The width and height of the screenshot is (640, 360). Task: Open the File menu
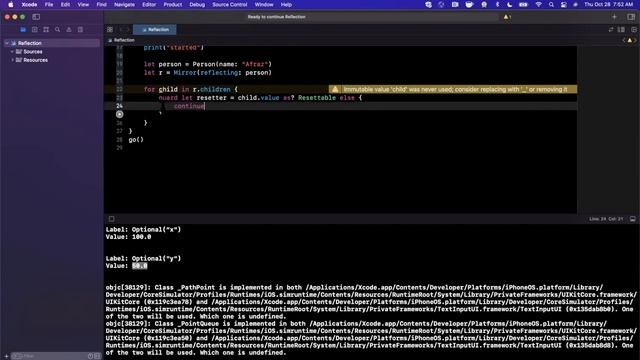pyautogui.click(x=49, y=4)
